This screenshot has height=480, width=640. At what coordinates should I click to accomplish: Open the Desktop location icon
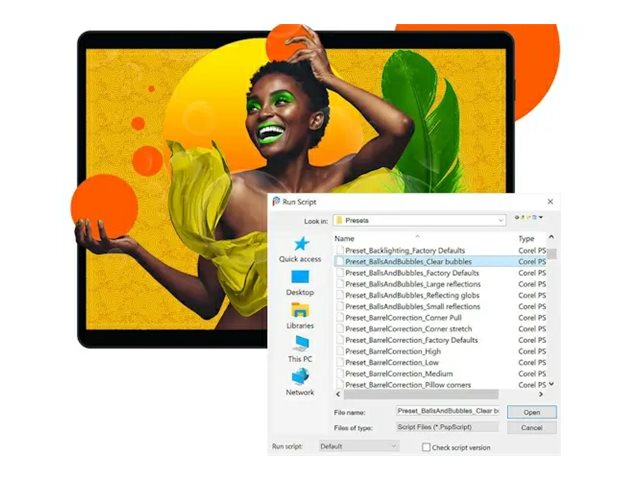[x=300, y=277]
